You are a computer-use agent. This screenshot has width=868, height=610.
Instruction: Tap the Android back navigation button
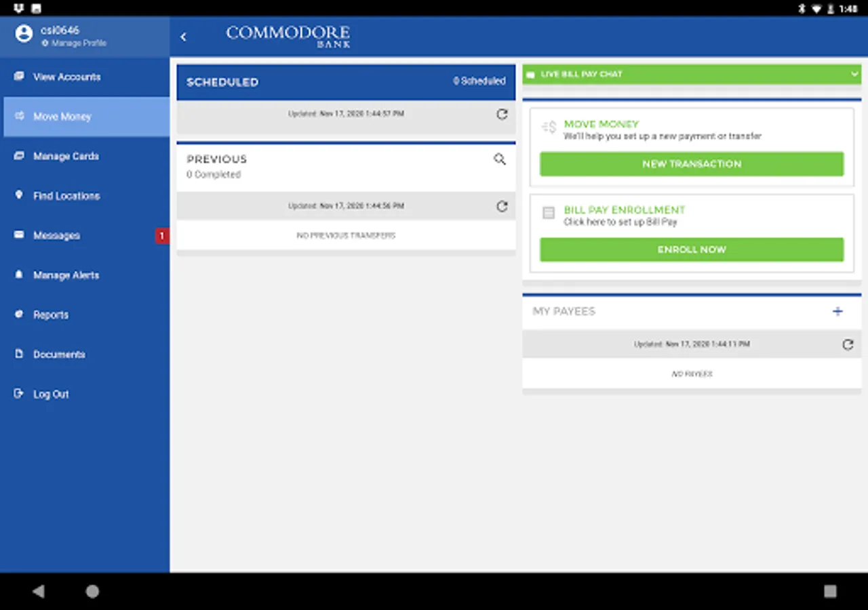coord(38,591)
